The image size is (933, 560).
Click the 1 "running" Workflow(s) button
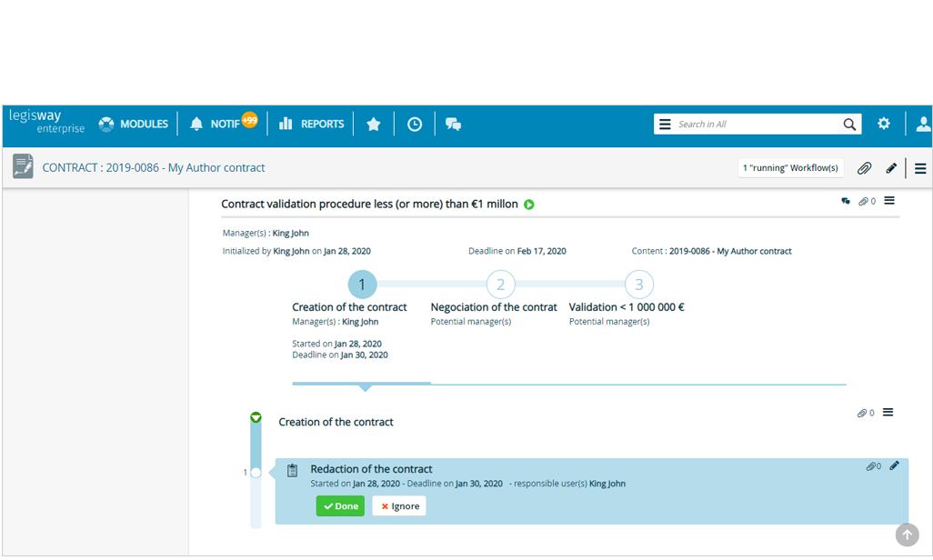[x=790, y=168]
